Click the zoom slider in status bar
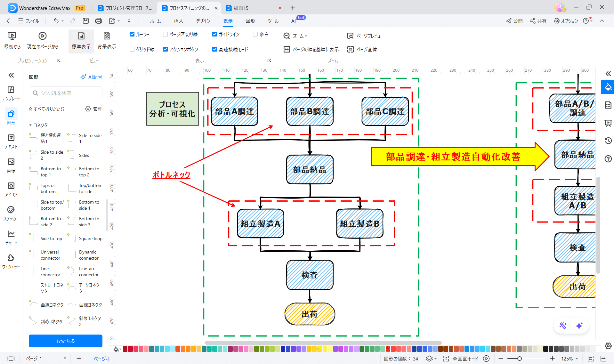 526,359
